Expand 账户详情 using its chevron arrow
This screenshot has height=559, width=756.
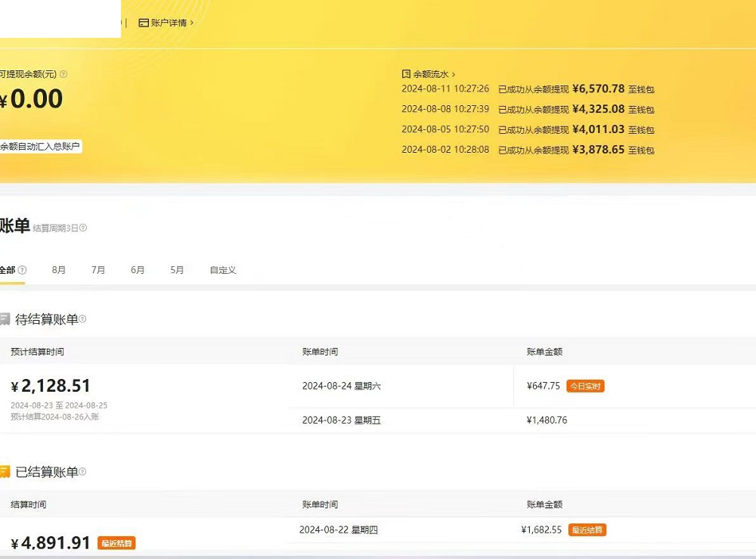tap(192, 23)
